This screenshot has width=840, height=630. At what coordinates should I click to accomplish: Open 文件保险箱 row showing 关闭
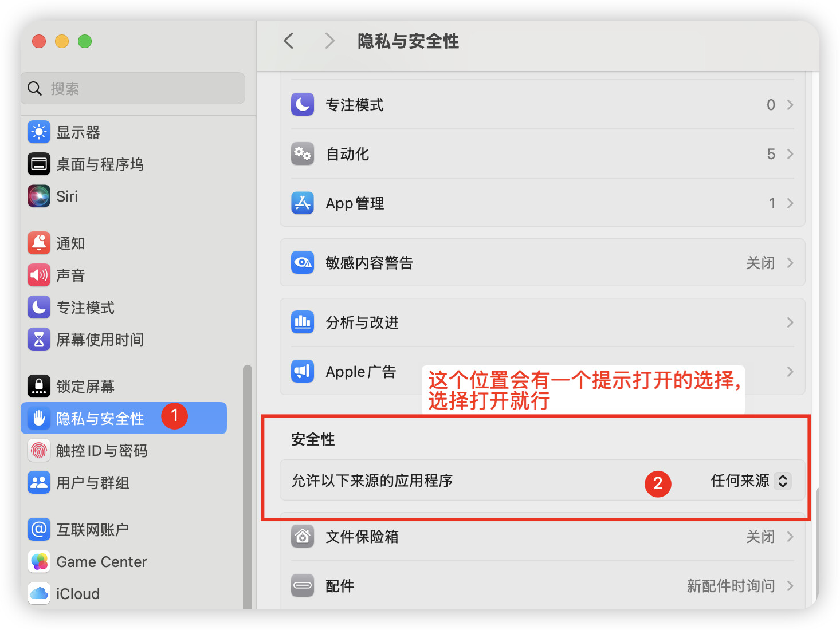pos(542,537)
